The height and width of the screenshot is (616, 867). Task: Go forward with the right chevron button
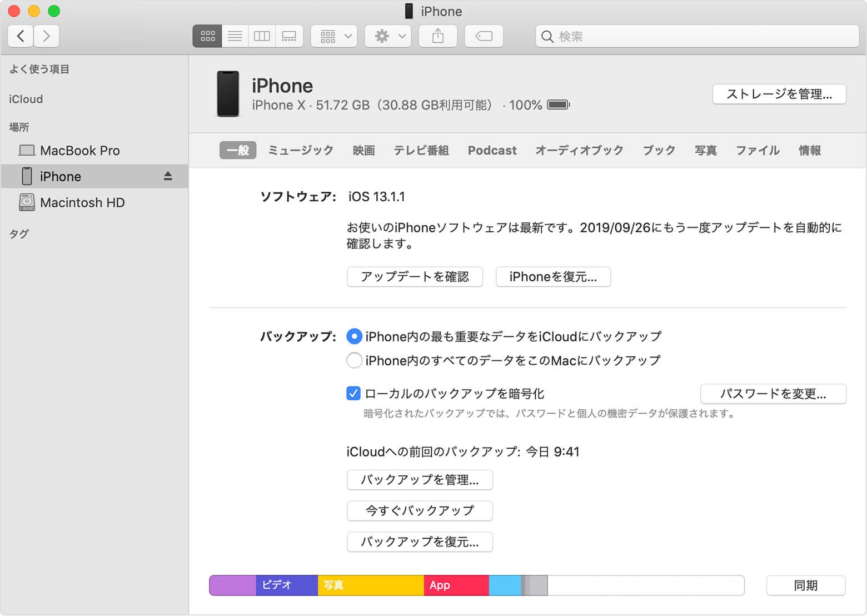click(x=47, y=36)
